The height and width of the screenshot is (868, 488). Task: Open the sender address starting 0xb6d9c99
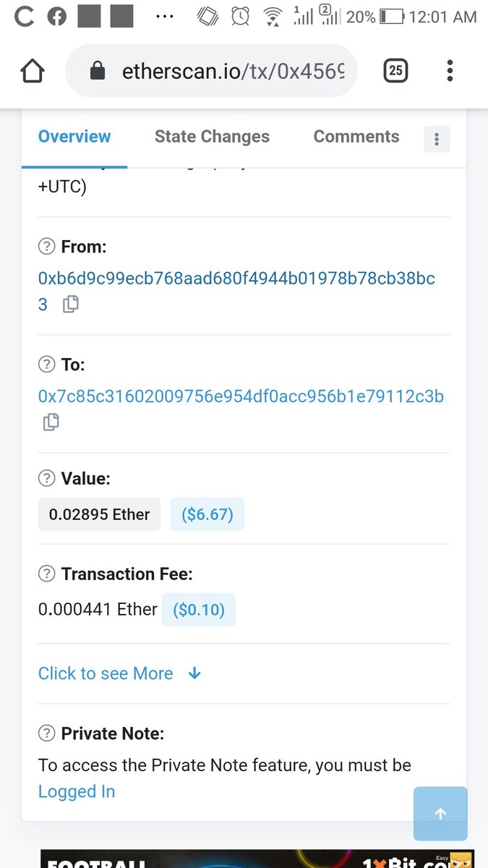click(x=236, y=278)
